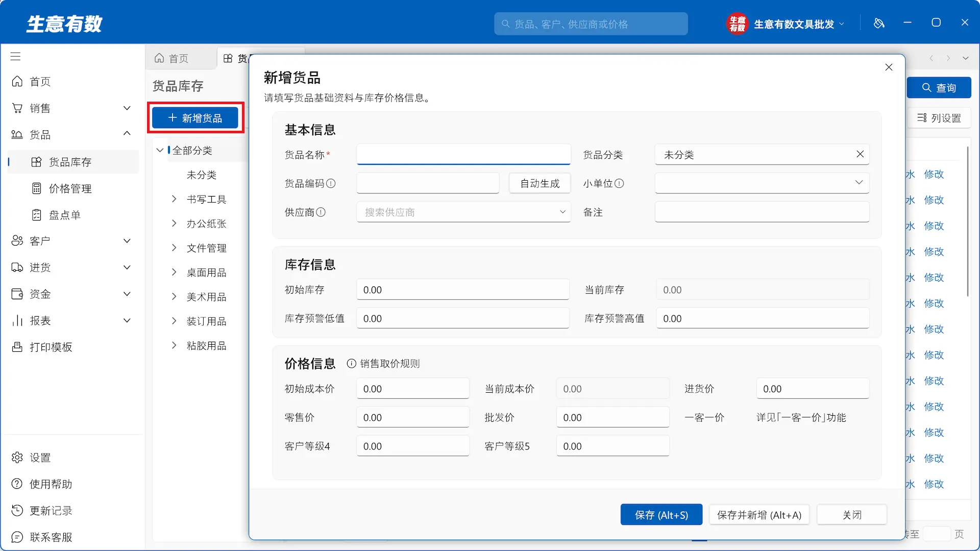Click the 自动生成 button
This screenshot has height=551, width=980.
click(x=540, y=183)
